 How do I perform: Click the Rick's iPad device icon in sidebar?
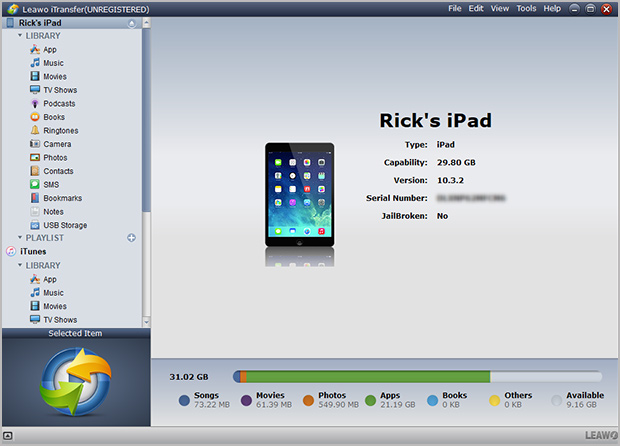pos(11,23)
